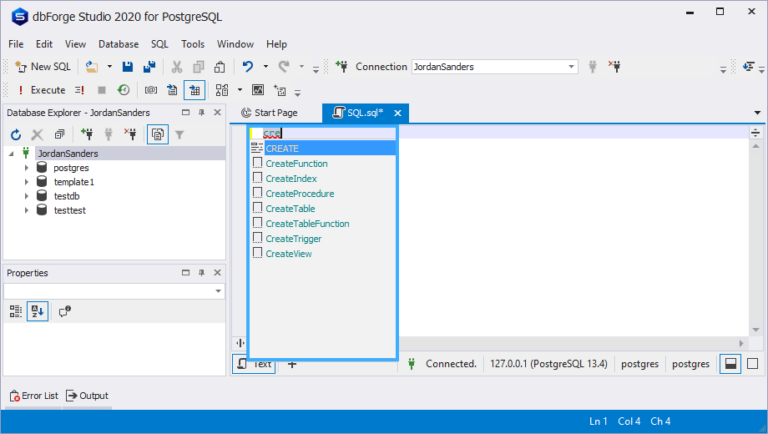Switch to the Start Page tab

click(x=269, y=113)
